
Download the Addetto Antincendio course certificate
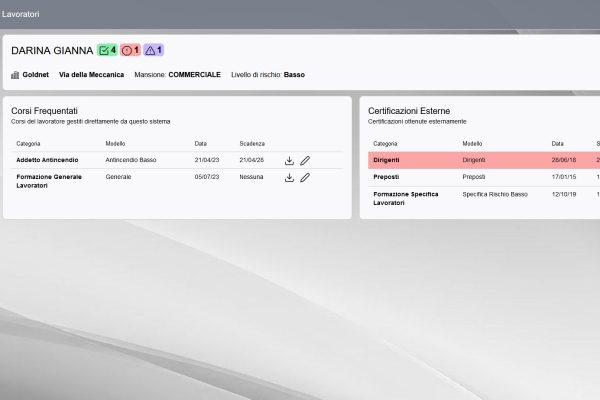pyautogui.click(x=289, y=161)
